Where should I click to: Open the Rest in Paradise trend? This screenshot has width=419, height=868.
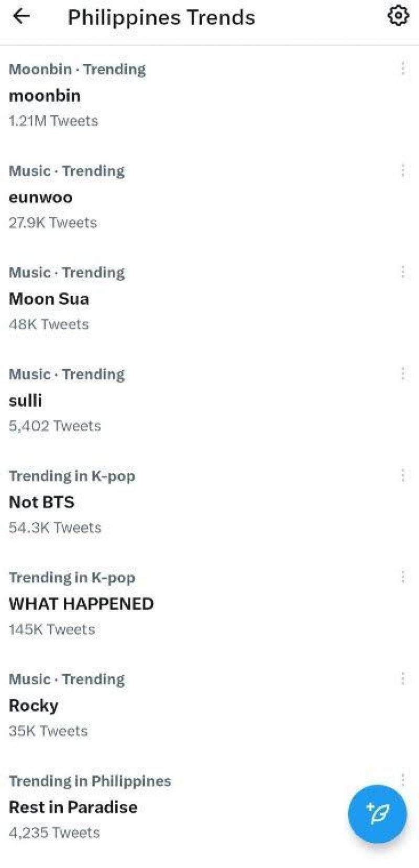click(x=73, y=807)
